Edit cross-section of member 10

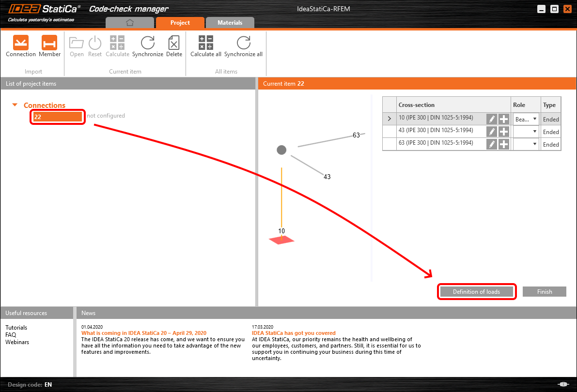[x=492, y=119]
